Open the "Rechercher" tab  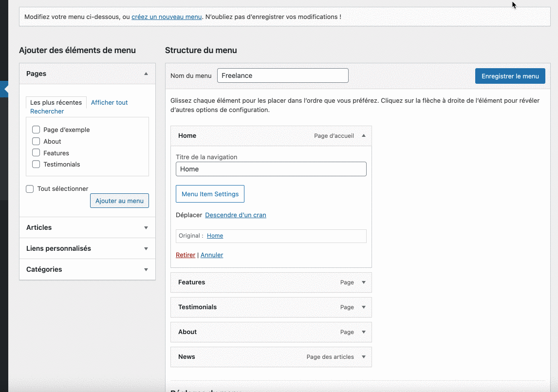coord(47,111)
